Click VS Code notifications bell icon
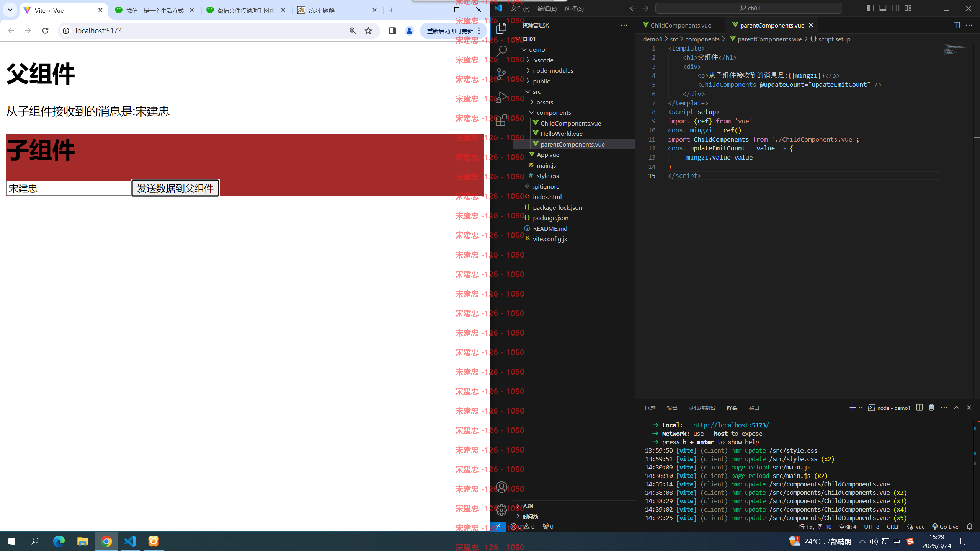The height and width of the screenshot is (551, 980). coord(969,527)
